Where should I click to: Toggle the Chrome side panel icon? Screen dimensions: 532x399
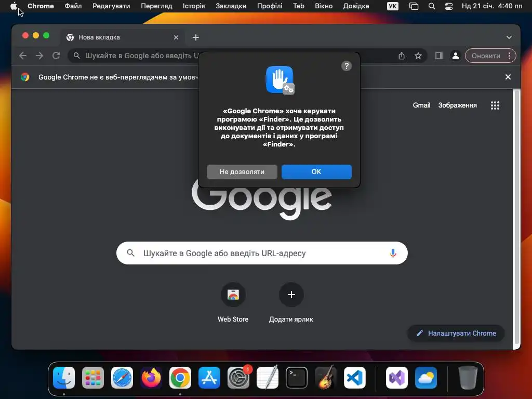click(438, 56)
